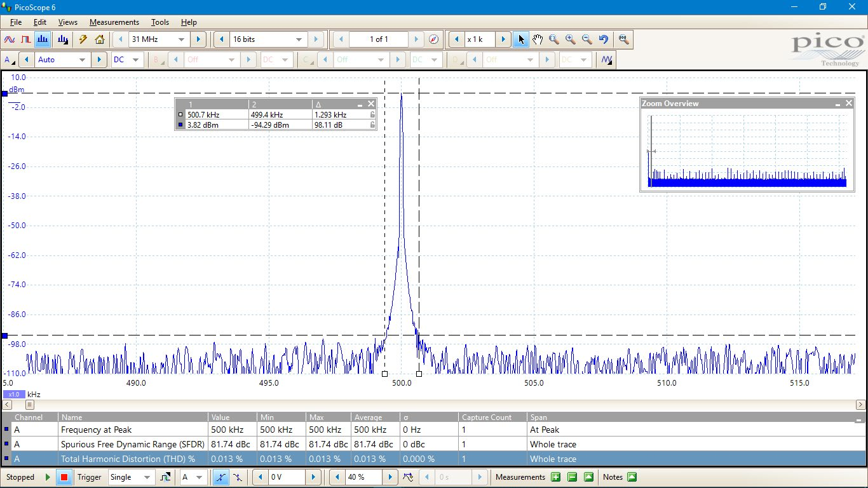Viewport: 868px width, 488px height.
Task: Undo the last zoom
Action: click(604, 39)
